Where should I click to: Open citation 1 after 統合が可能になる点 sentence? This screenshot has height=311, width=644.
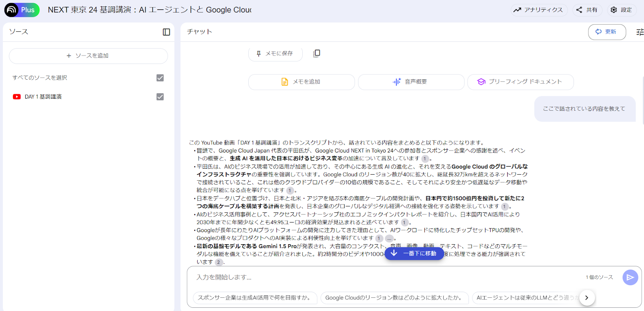tap(290, 190)
